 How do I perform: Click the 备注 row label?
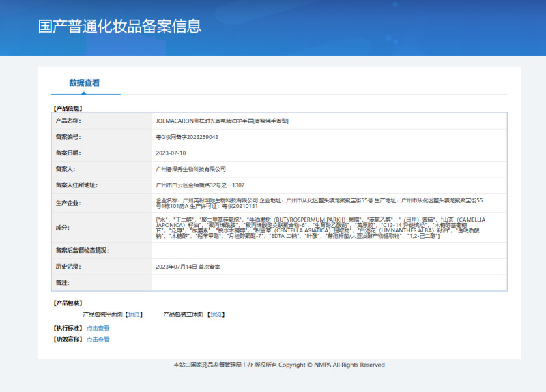(63, 283)
